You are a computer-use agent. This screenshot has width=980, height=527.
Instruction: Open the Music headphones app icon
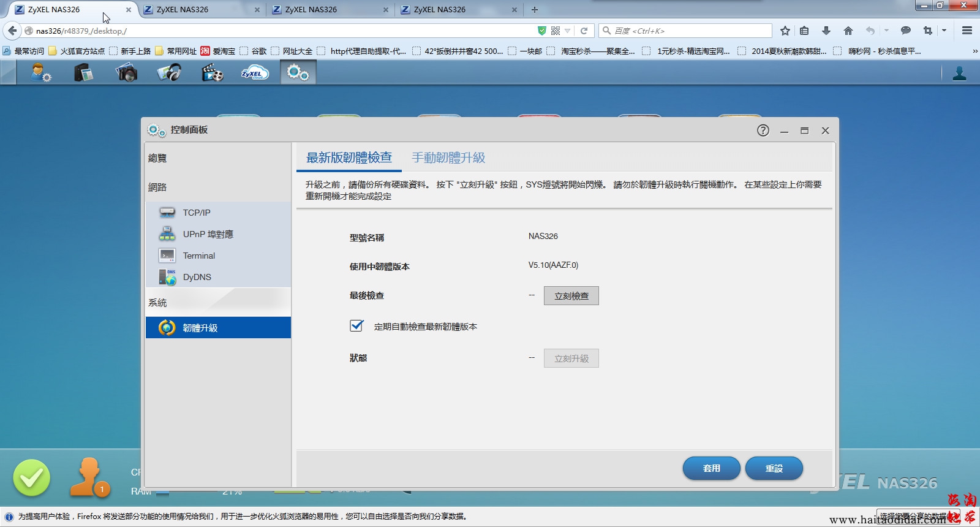[169, 73]
